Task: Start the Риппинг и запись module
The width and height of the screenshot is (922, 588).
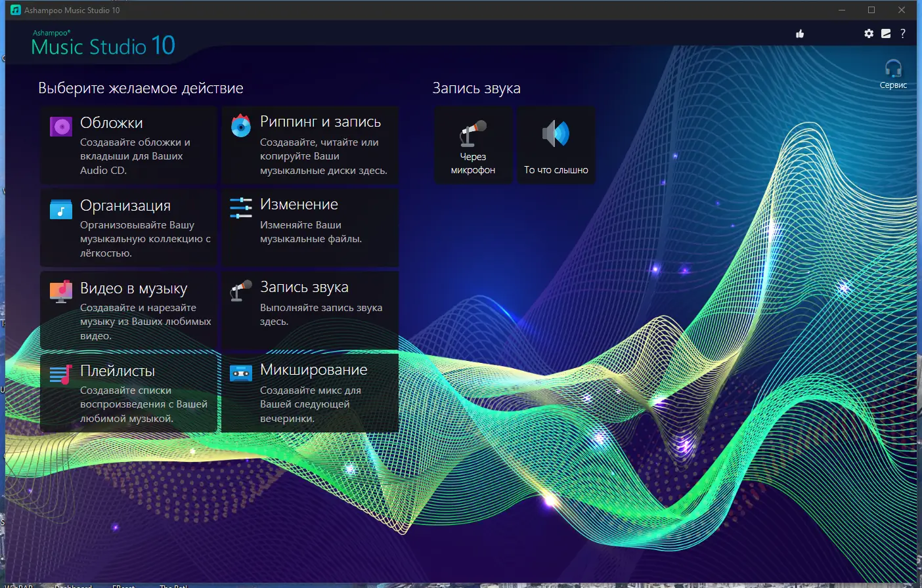Action: [x=310, y=144]
